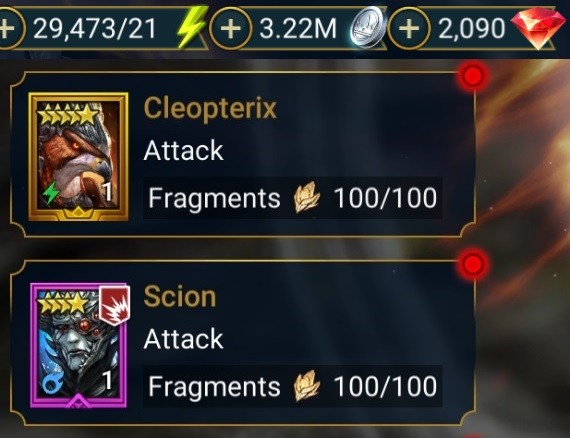The width and height of the screenshot is (570, 438).
Task: Select the Cleopterix name label
Action: point(210,108)
